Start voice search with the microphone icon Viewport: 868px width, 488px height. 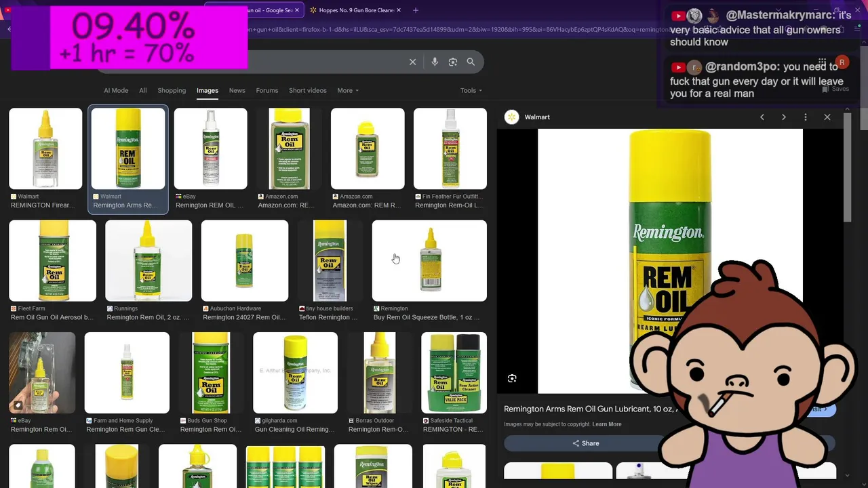[435, 62]
